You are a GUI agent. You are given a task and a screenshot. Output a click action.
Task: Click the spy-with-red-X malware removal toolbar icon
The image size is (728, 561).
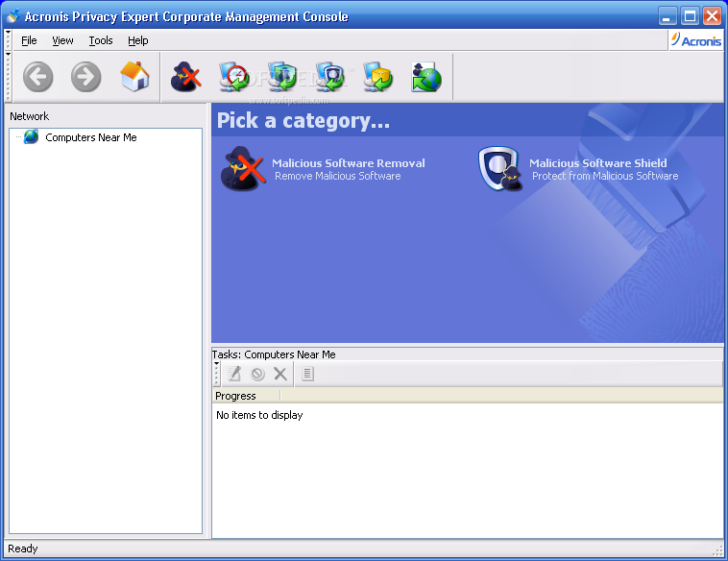coord(185,77)
